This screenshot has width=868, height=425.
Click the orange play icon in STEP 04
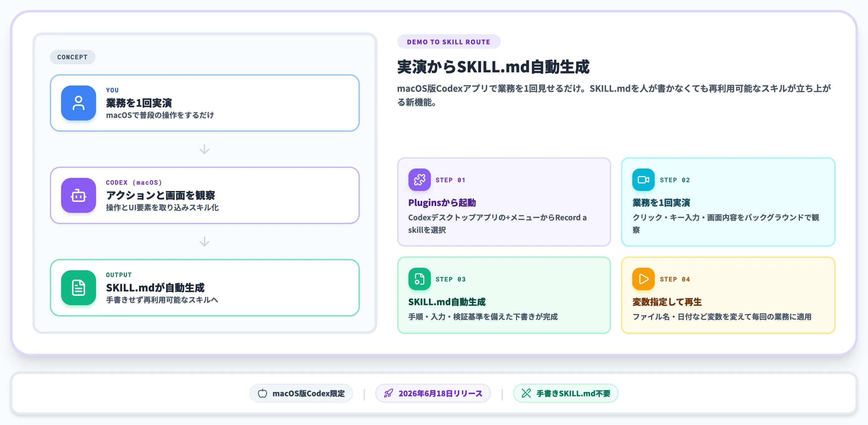click(643, 279)
